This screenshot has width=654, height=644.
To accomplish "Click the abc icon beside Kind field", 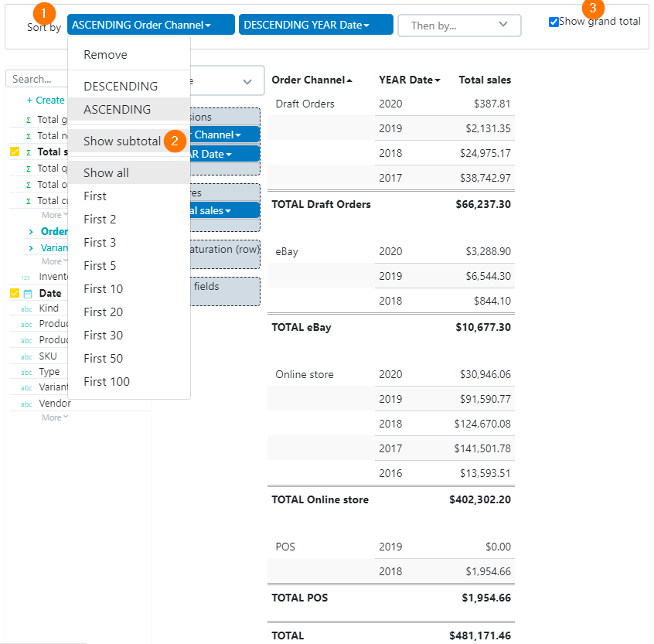I will coord(26,309).
